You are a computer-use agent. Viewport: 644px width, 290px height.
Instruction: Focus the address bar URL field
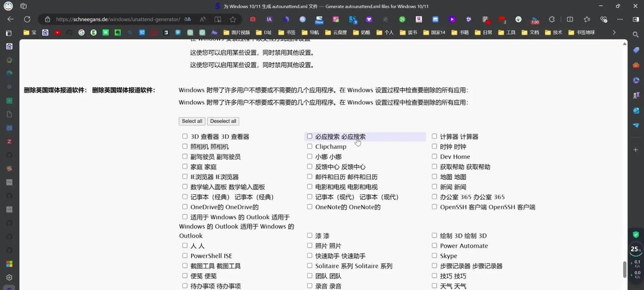coord(118,19)
